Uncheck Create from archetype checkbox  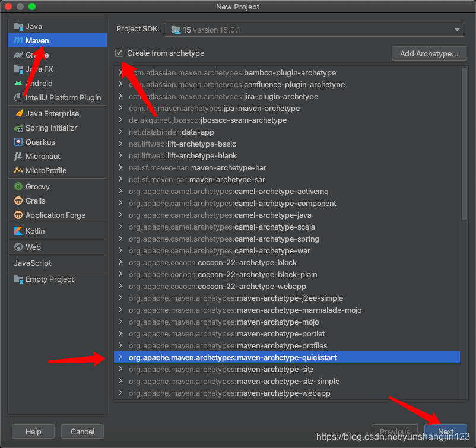pyautogui.click(x=119, y=53)
